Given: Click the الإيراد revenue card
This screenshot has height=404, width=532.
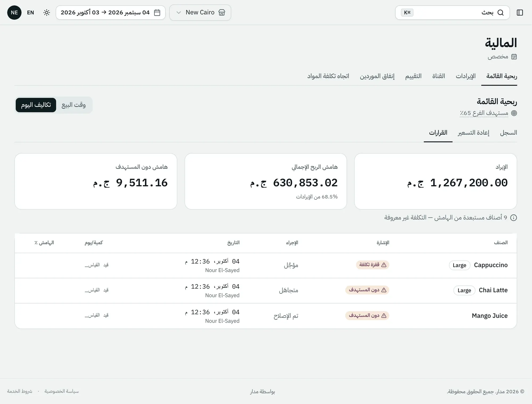Looking at the screenshot, I should tap(436, 181).
